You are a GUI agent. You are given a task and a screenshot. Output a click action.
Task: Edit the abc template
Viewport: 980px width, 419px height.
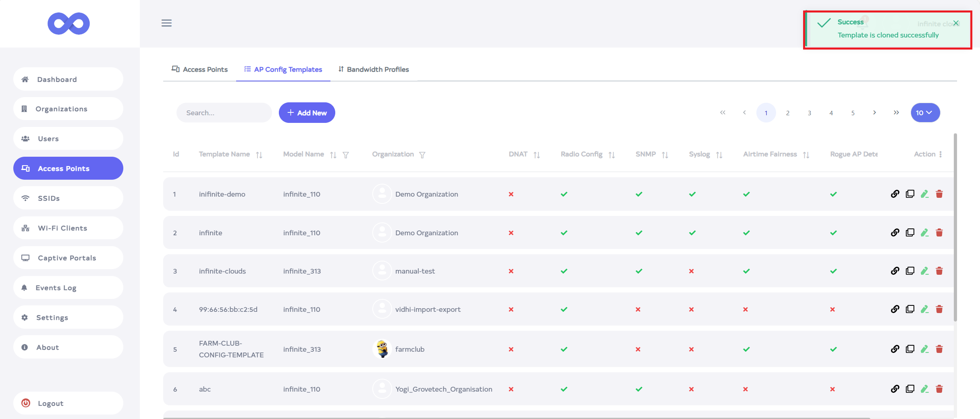(x=924, y=389)
